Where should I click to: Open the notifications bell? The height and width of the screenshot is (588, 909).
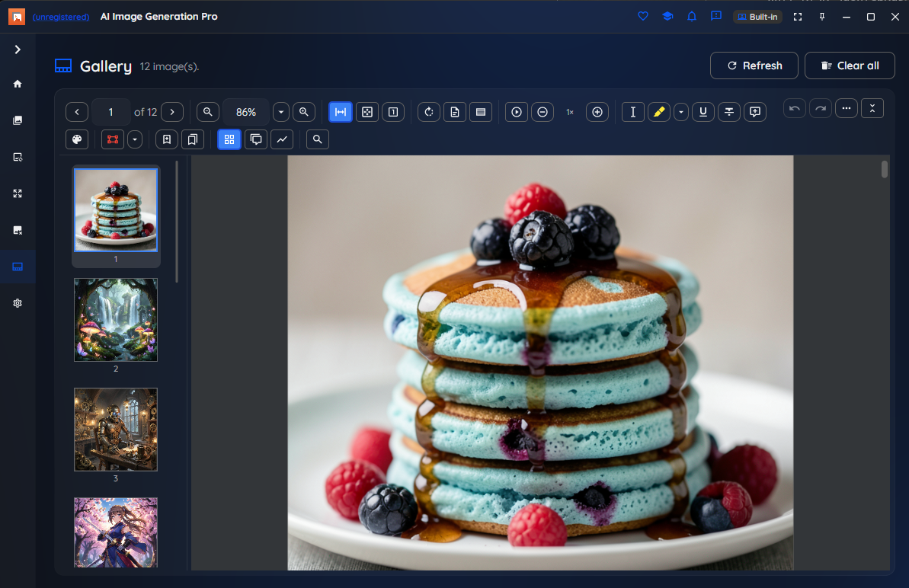(x=692, y=16)
